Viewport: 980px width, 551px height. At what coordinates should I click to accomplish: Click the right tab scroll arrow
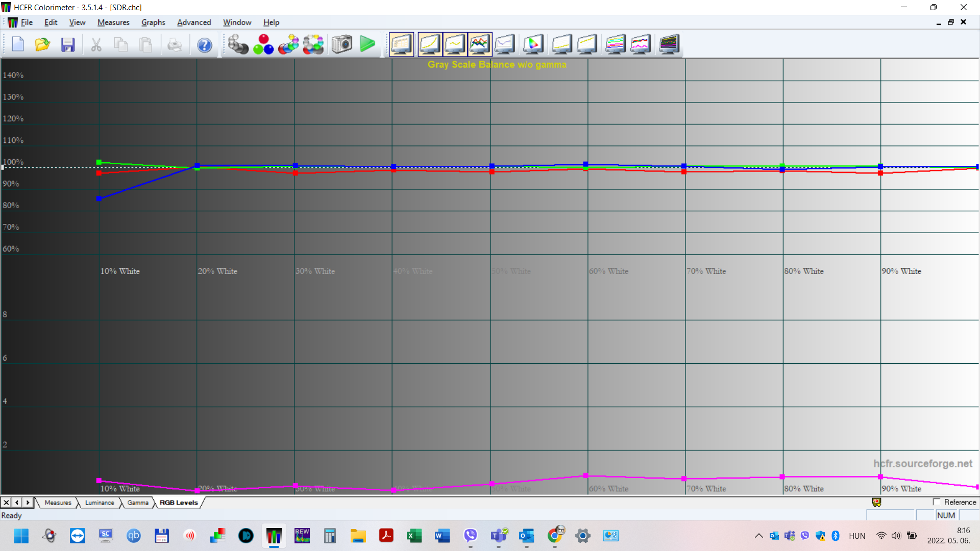click(28, 503)
